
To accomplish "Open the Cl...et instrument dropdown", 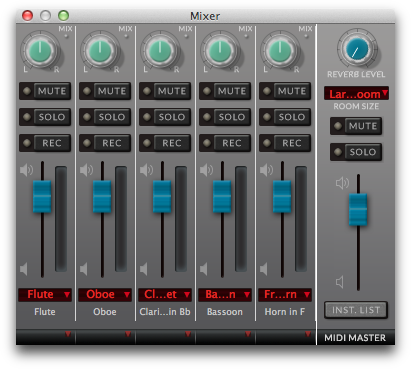I will point(165,295).
